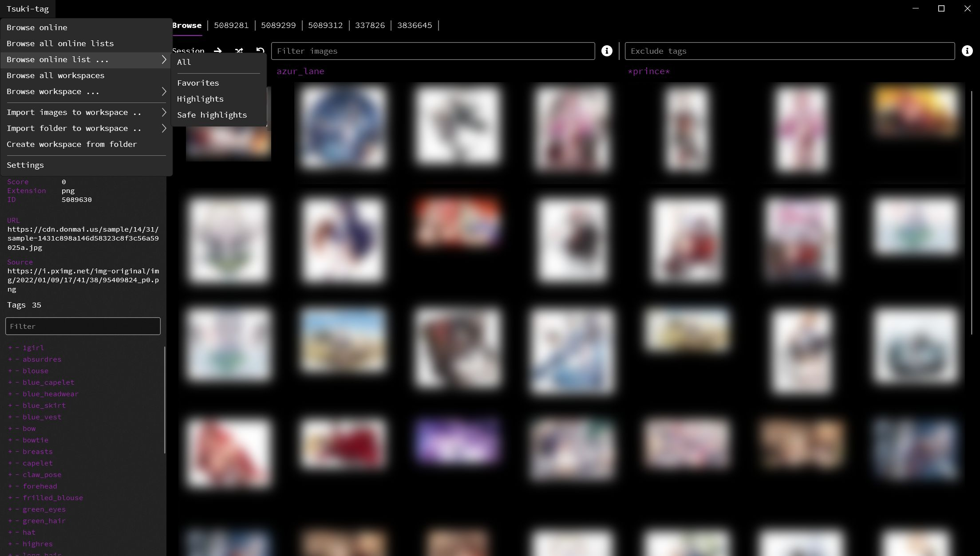Click the plus icon for tag bowtie
The height and width of the screenshot is (556, 980).
pos(10,440)
